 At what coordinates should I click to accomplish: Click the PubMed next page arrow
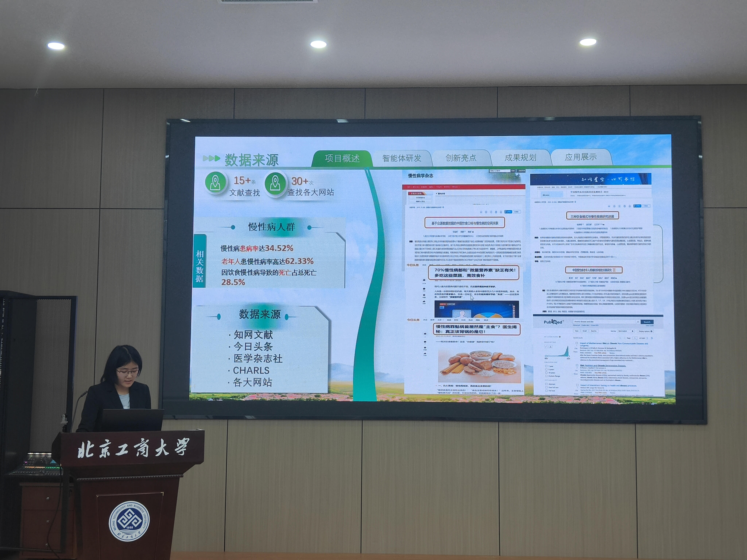click(647, 338)
